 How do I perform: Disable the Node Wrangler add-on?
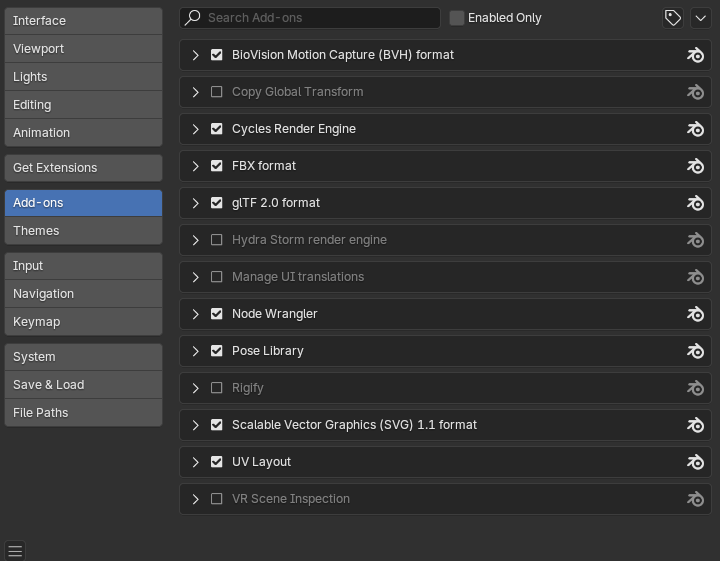tap(216, 314)
